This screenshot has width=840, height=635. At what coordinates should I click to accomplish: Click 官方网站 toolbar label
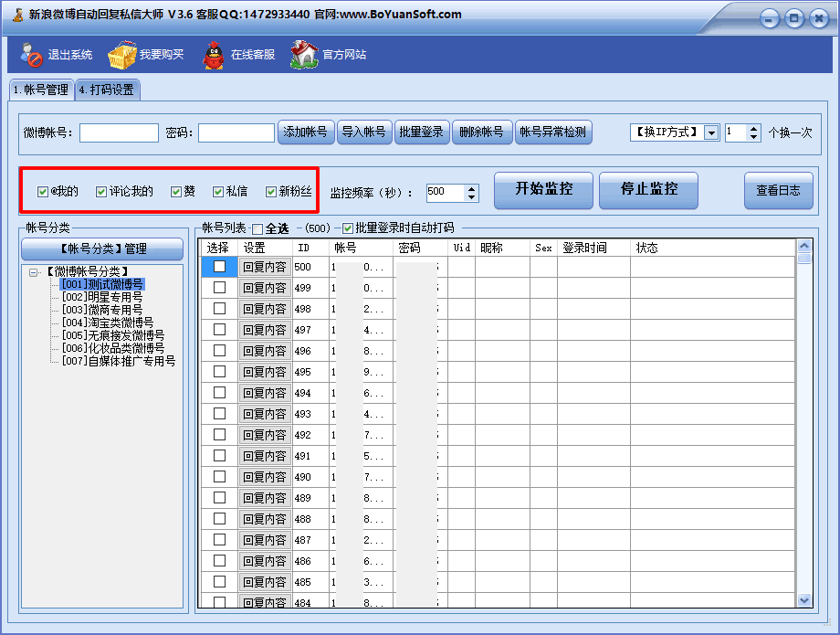344,55
